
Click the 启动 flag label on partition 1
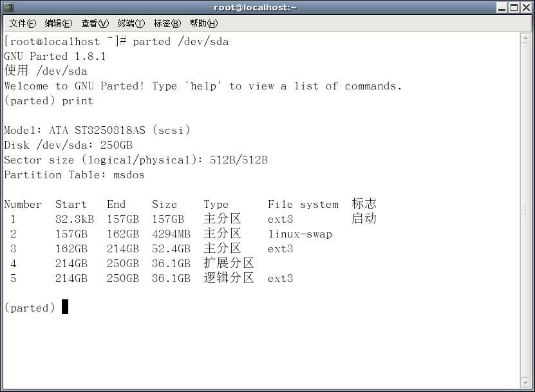tap(363, 219)
